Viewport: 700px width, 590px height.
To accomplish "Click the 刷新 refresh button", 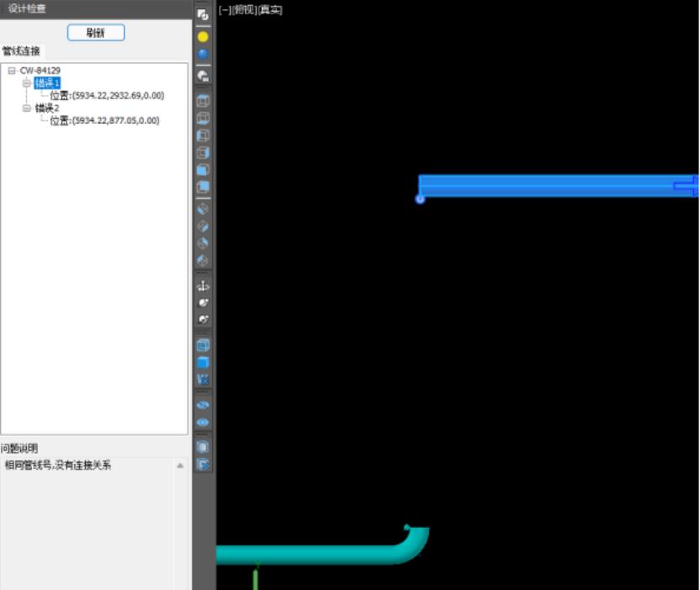I will [x=95, y=33].
